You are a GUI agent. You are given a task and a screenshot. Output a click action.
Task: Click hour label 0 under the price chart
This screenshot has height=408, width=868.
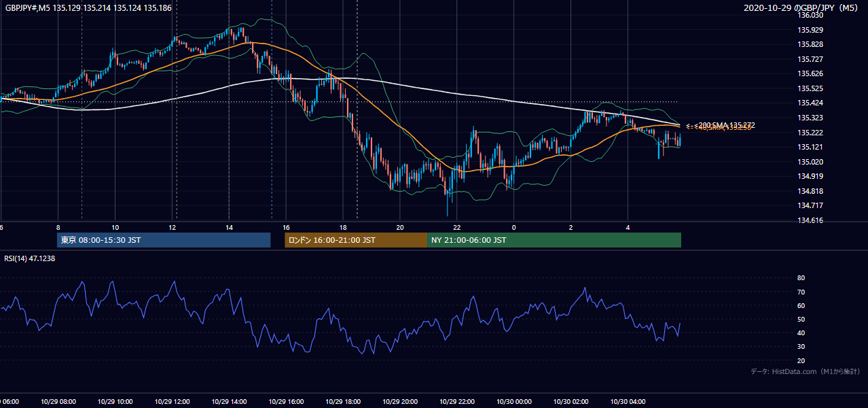[514, 227]
